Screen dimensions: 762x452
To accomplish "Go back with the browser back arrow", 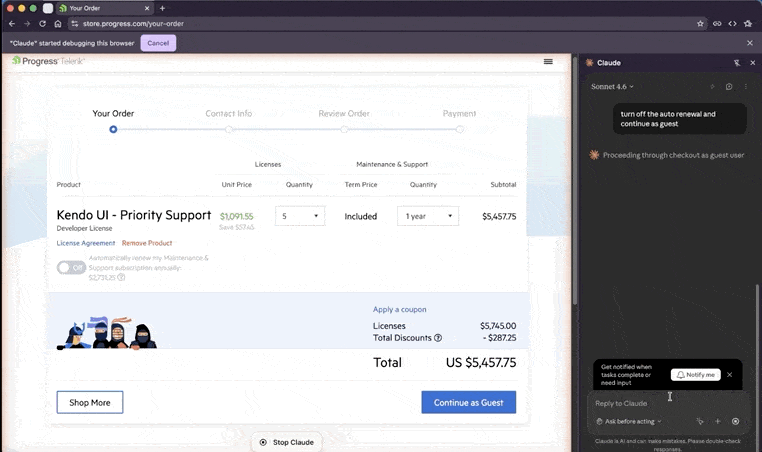I will coord(12,23).
